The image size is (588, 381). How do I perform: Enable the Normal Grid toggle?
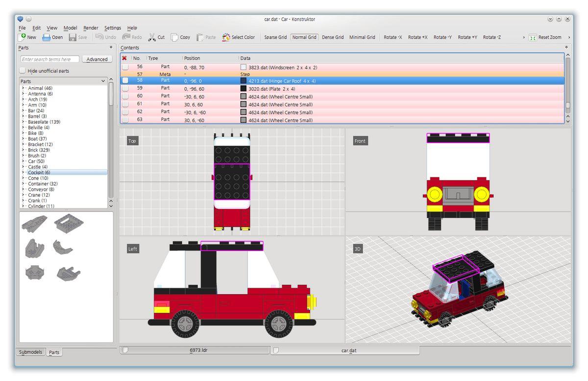pos(304,37)
